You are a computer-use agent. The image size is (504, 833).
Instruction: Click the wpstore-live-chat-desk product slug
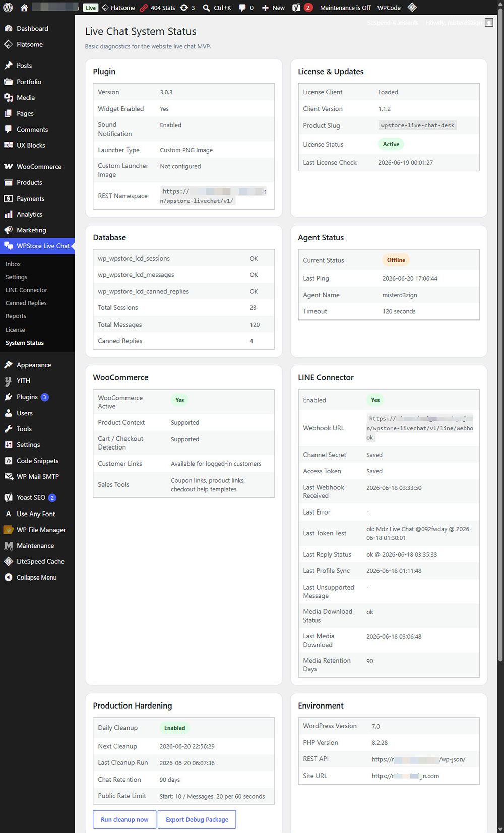417,125
